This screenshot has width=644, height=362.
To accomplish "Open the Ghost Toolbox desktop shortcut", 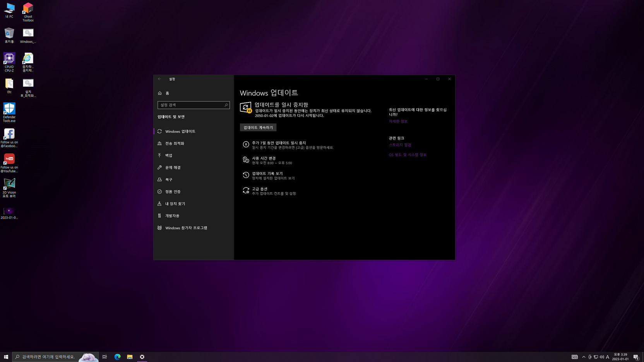I will (x=28, y=12).
